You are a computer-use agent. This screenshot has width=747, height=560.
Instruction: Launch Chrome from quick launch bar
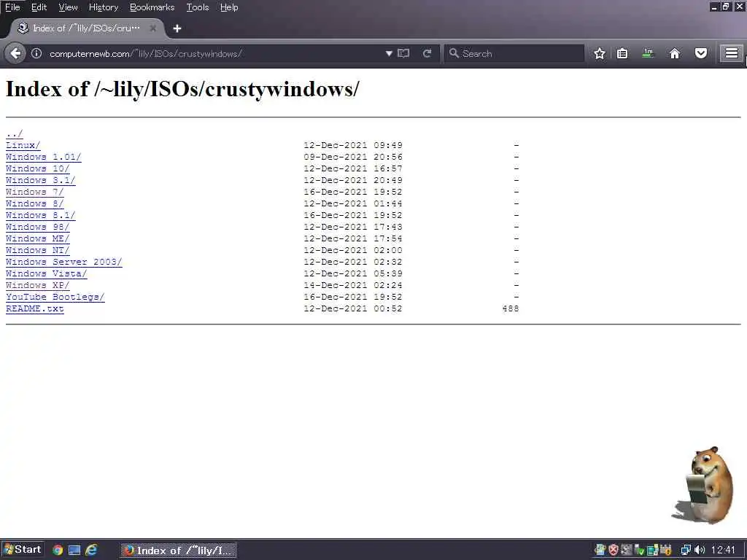pos(58,550)
